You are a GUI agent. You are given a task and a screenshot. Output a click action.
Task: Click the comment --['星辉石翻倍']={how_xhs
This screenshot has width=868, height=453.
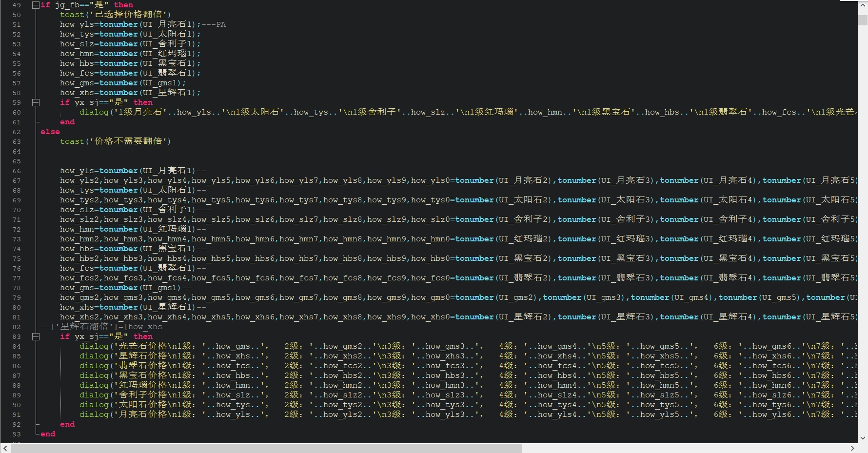[x=101, y=327]
